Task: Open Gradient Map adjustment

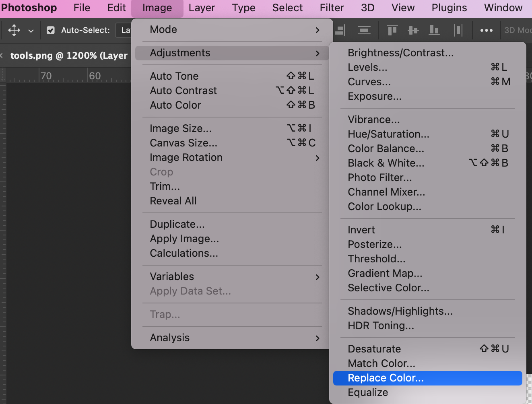Action: [x=428, y=273]
